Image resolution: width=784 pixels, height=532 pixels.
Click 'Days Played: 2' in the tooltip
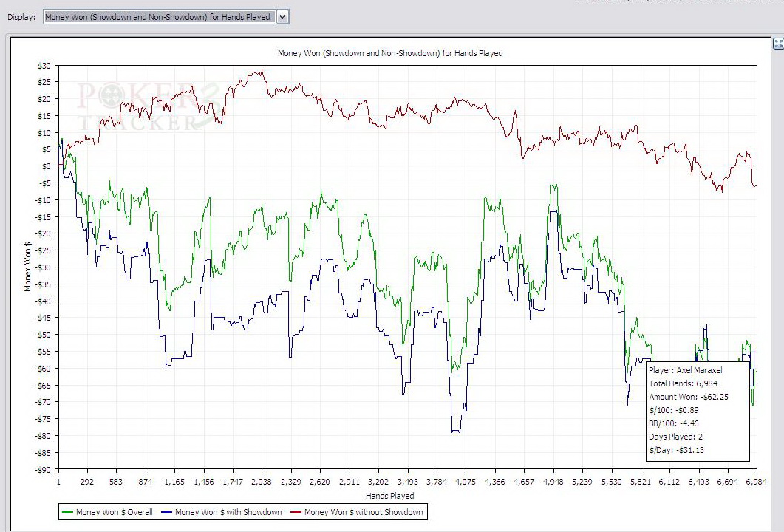tap(675, 437)
